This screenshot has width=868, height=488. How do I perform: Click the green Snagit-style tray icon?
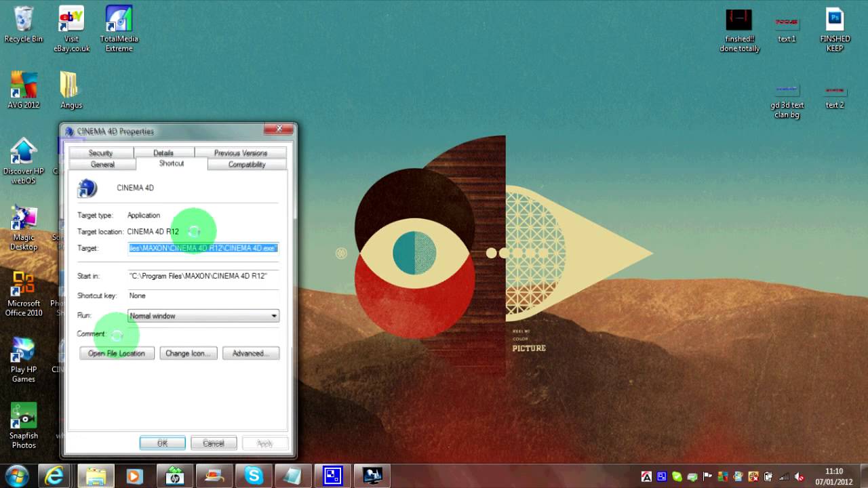(x=677, y=476)
